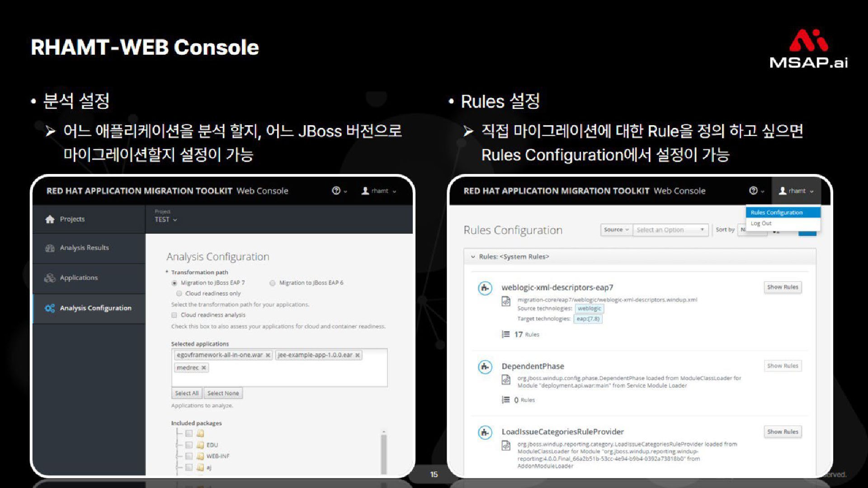Click file icon under DependentPhase
Viewport: 868px width, 488px height.
tap(506, 380)
